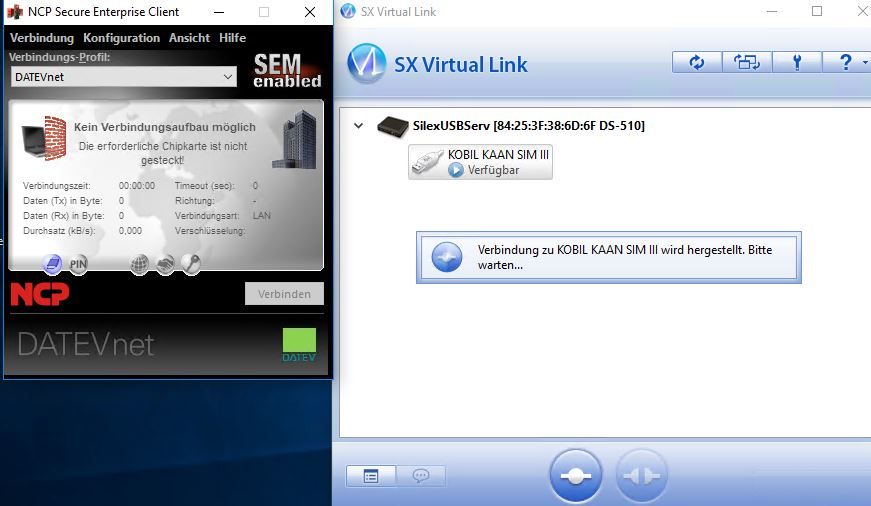This screenshot has width=871, height=506.
Task: Click the large Connect button at bottom
Action: [575, 475]
